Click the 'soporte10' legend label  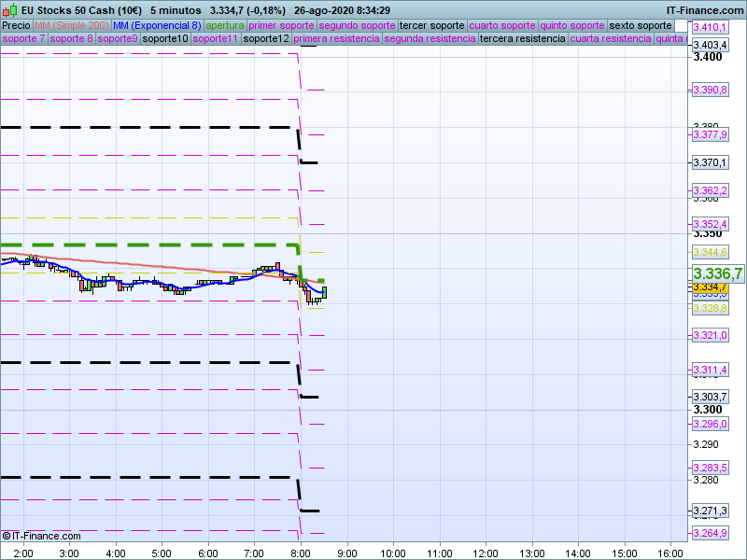(x=166, y=39)
